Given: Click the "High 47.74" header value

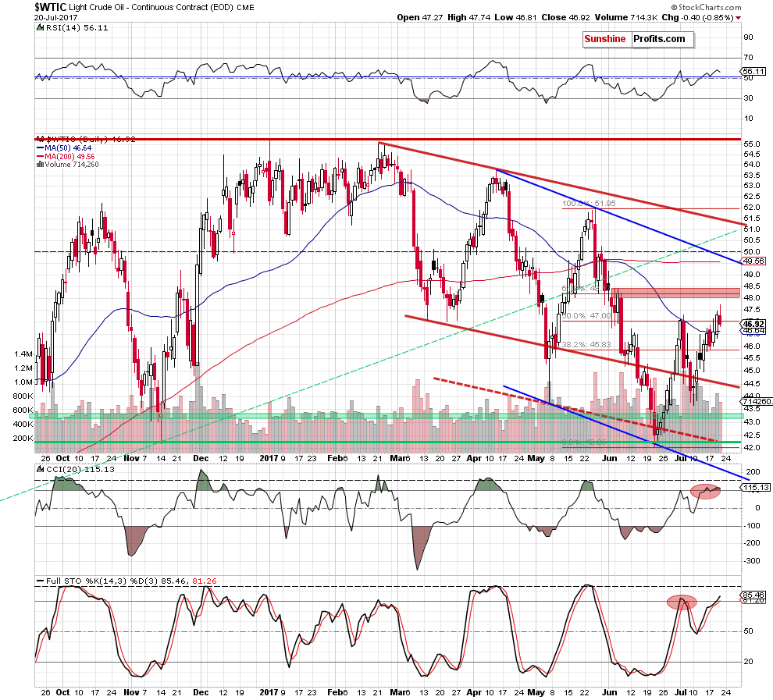Looking at the screenshot, I should (x=468, y=17).
